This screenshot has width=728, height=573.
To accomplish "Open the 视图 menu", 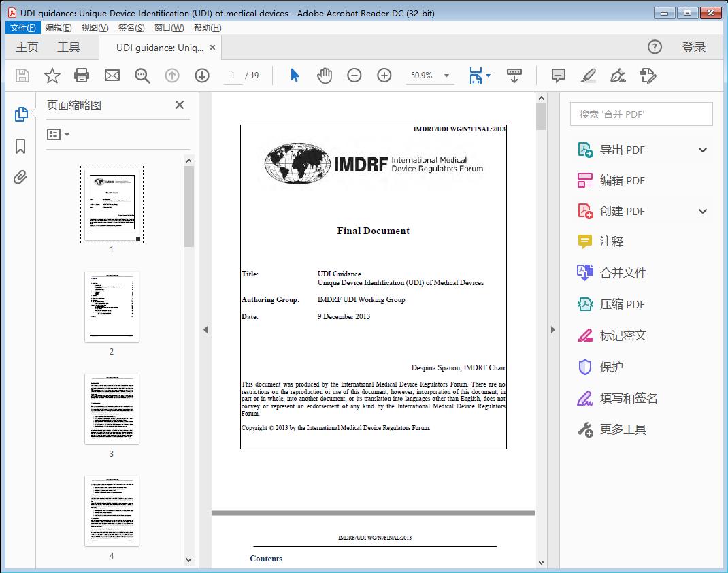I will [95, 27].
